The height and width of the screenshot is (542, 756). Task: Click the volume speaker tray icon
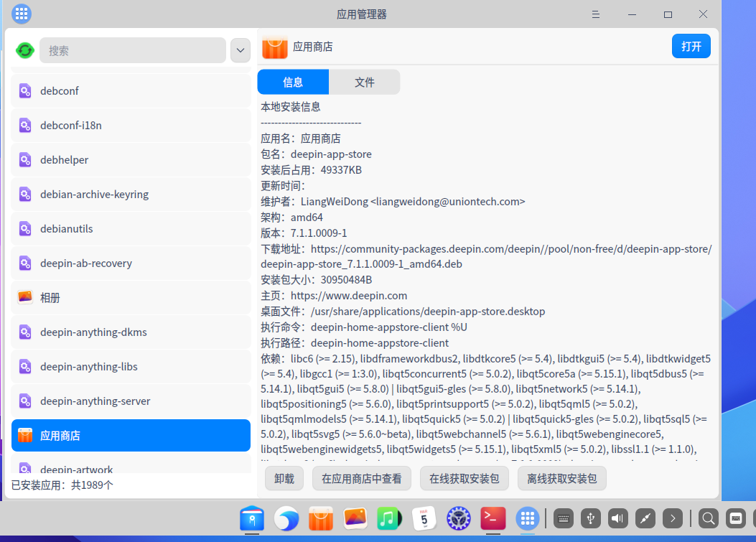(x=617, y=519)
